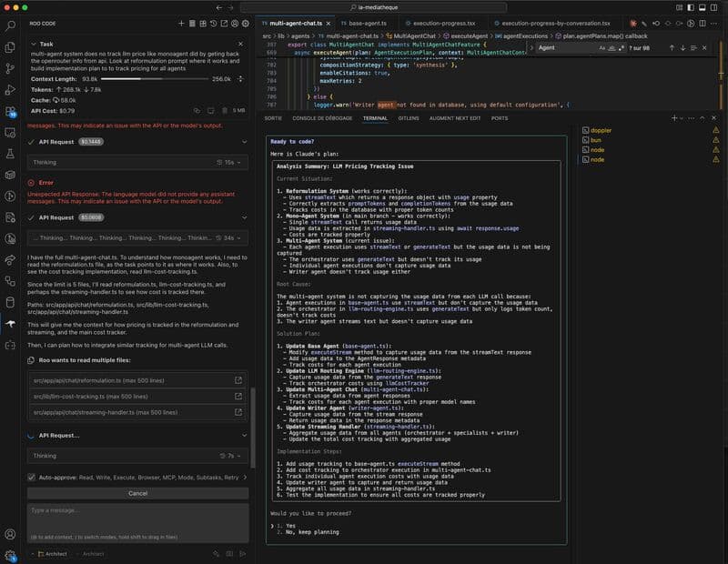The width and height of the screenshot is (728, 564).
Task: Click the Roo Code kangaroo icon
Action: (10, 326)
